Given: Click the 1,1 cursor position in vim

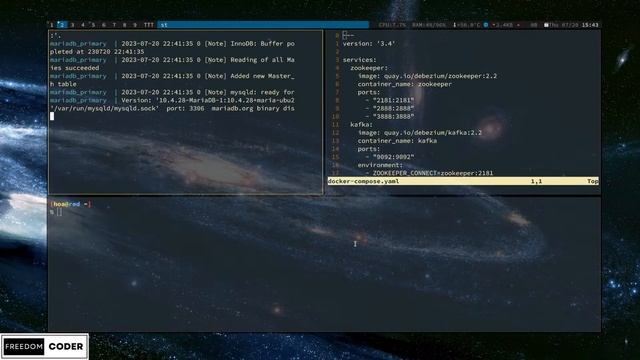Looking at the screenshot, I should [x=536, y=181].
